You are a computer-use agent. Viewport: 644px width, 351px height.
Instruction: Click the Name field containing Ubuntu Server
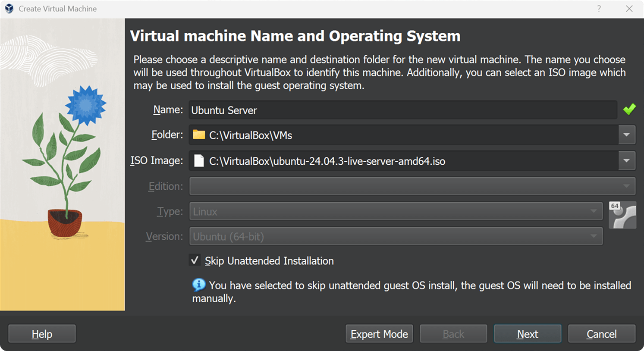(x=403, y=110)
